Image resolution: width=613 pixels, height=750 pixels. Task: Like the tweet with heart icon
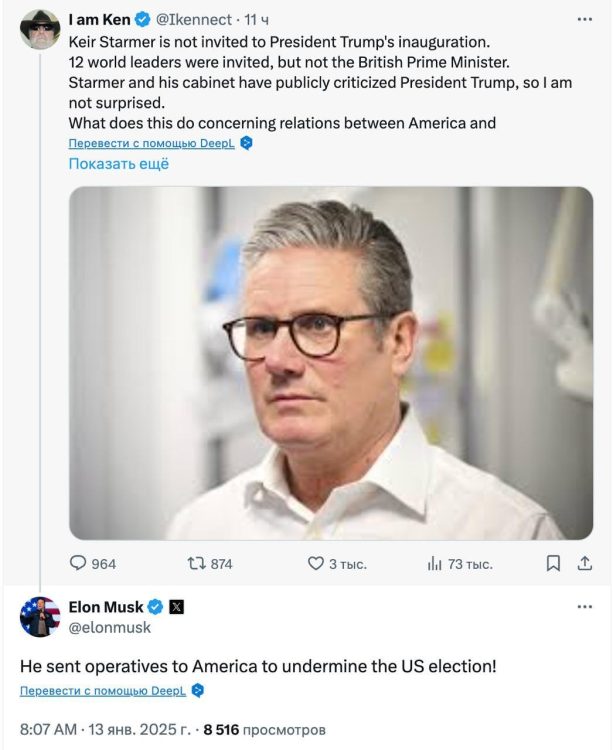coord(315,564)
